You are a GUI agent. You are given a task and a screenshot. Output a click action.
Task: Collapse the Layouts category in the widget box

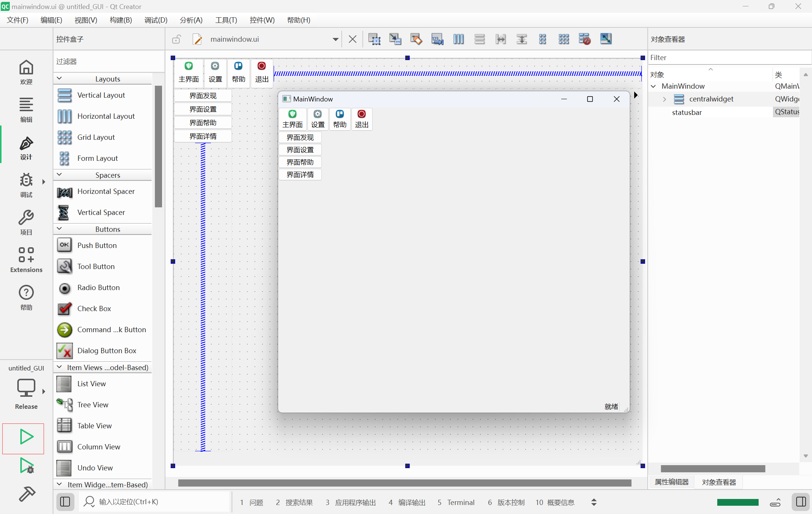click(59, 79)
